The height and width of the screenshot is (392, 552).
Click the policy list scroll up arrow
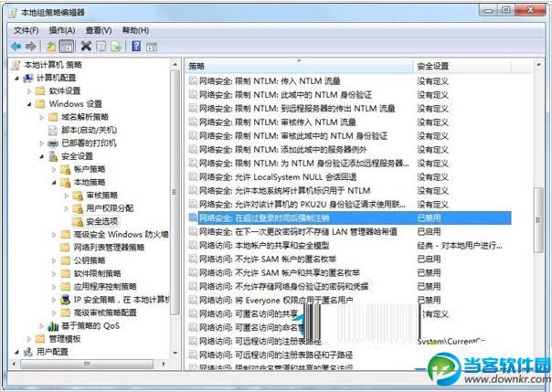pos(538,65)
